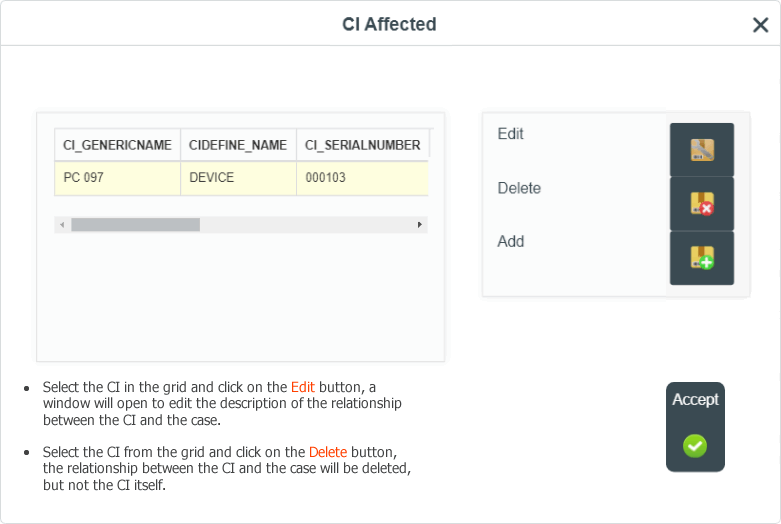Click the CI_SERIALNUMBER column header
Screen dimensions: 781x524
tap(363, 145)
